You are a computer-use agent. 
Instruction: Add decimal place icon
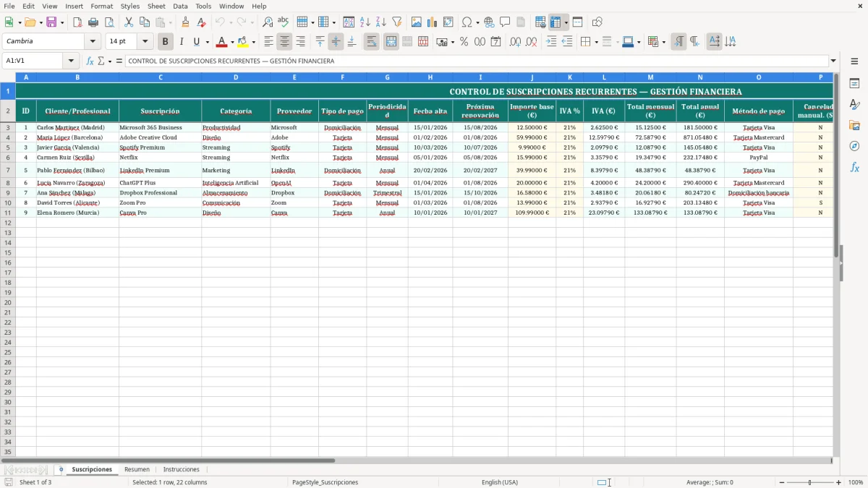[x=515, y=42]
